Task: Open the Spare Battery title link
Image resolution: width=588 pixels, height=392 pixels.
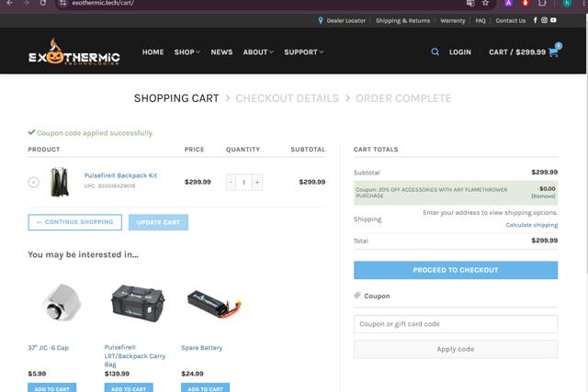Action: click(202, 347)
